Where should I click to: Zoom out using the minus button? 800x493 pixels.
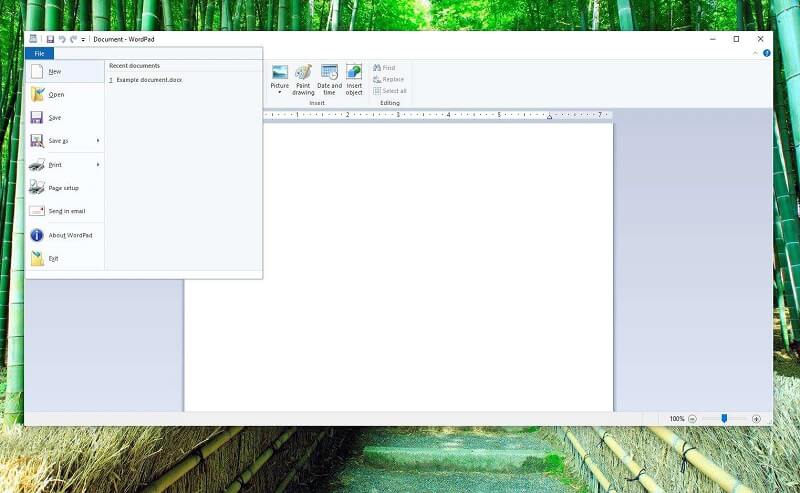(692, 419)
